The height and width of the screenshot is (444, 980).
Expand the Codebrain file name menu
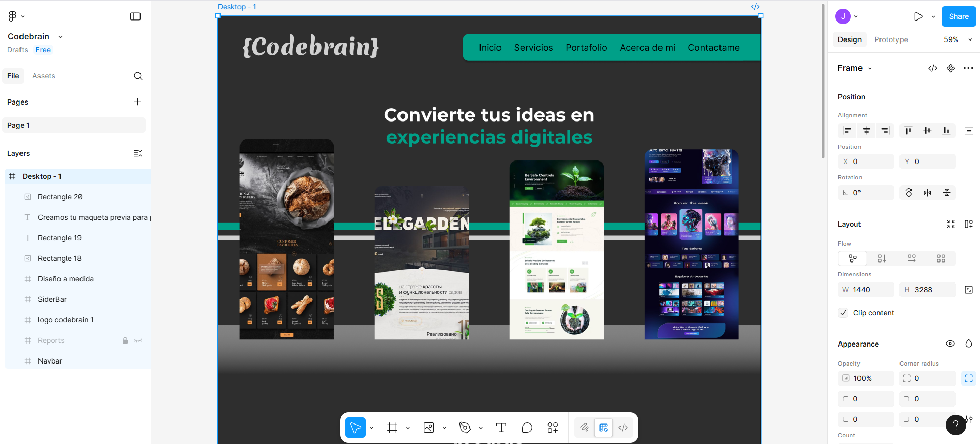point(61,37)
